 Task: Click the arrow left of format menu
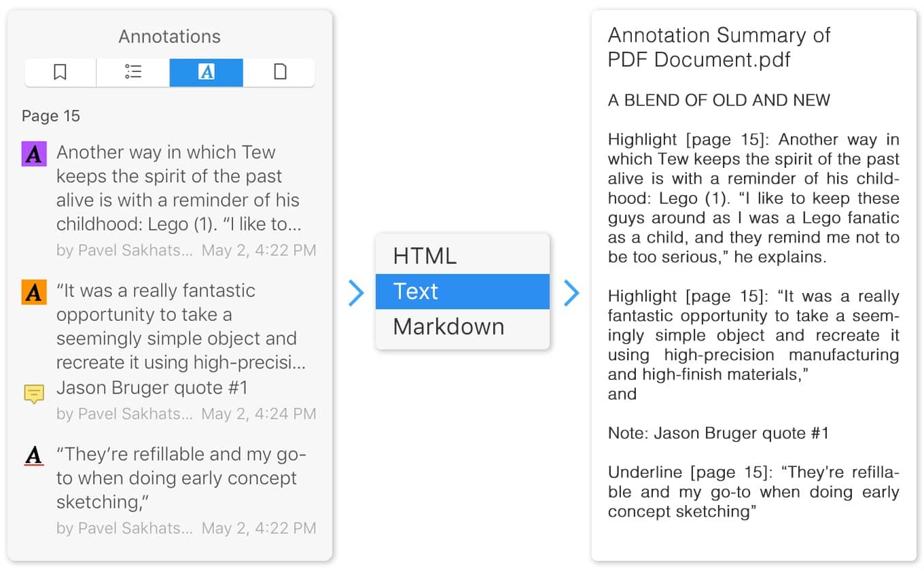click(356, 292)
